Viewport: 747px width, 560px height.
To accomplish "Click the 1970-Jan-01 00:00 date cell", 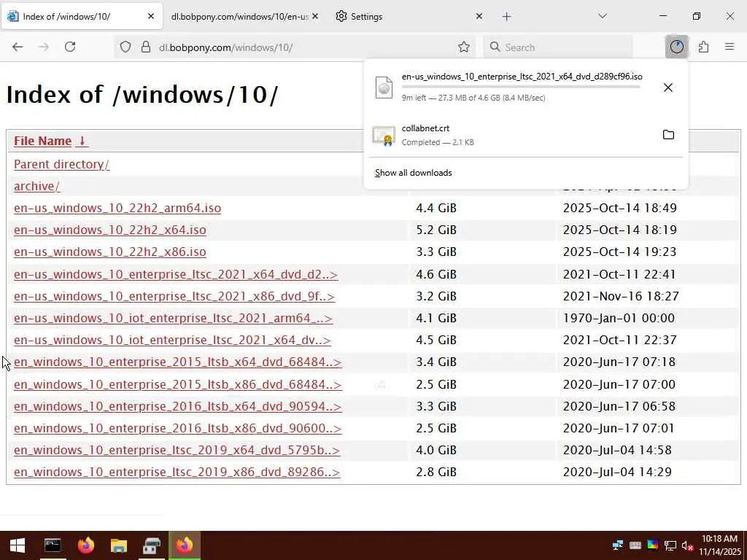I will tap(619, 319).
